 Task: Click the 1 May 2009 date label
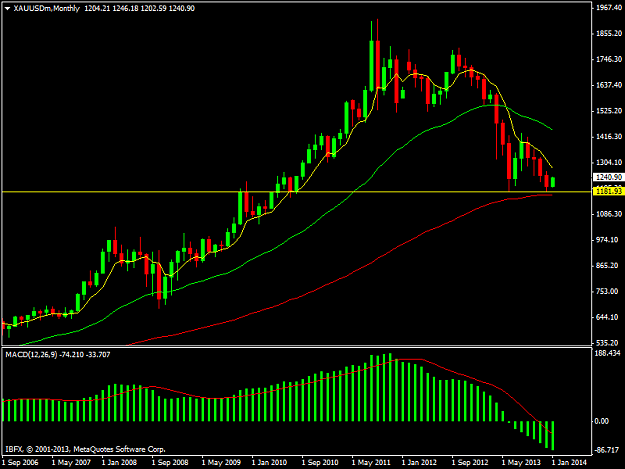221,463
